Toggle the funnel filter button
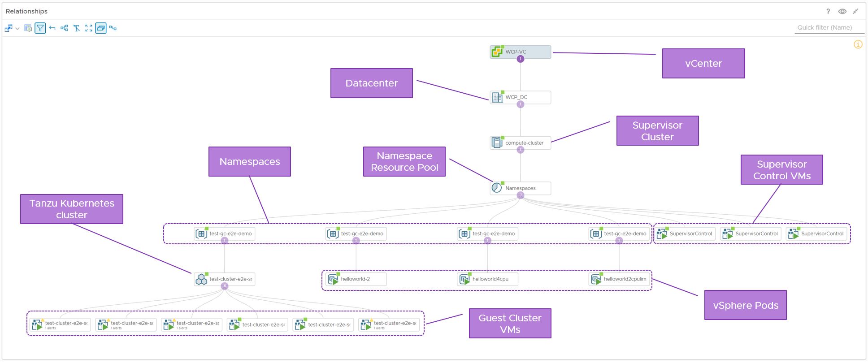 (x=40, y=28)
